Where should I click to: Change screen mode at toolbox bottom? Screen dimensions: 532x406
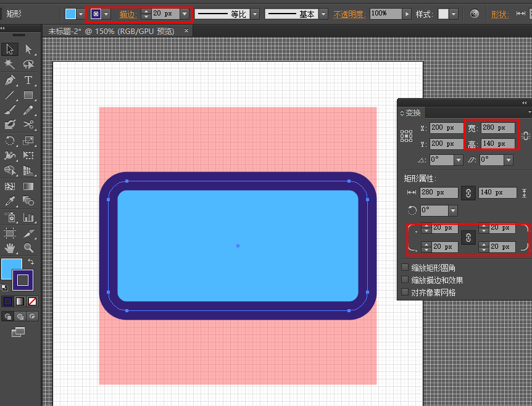point(18,332)
